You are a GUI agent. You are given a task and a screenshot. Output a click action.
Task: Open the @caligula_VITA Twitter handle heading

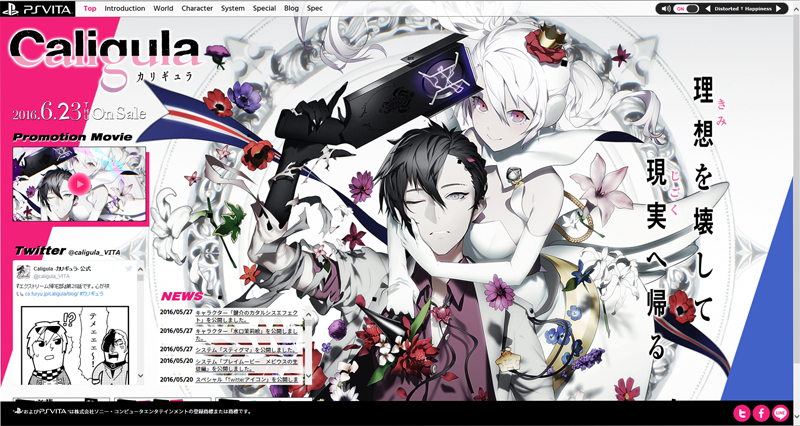click(x=94, y=252)
